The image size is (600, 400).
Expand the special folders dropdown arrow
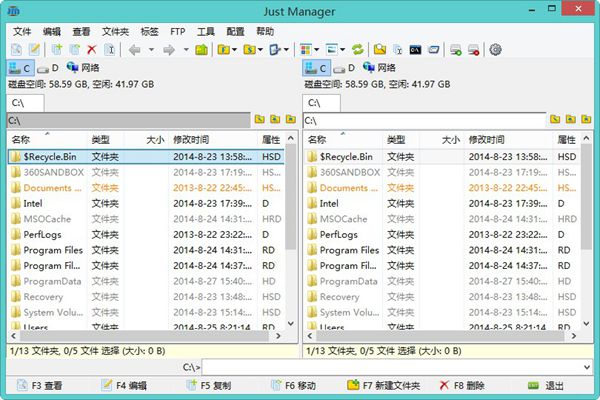coord(260,49)
